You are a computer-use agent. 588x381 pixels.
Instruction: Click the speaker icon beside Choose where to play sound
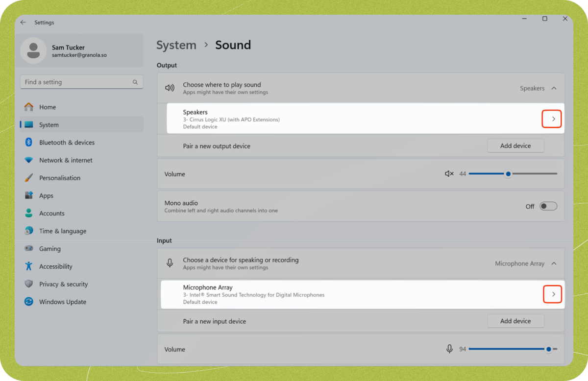pyautogui.click(x=170, y=88)
